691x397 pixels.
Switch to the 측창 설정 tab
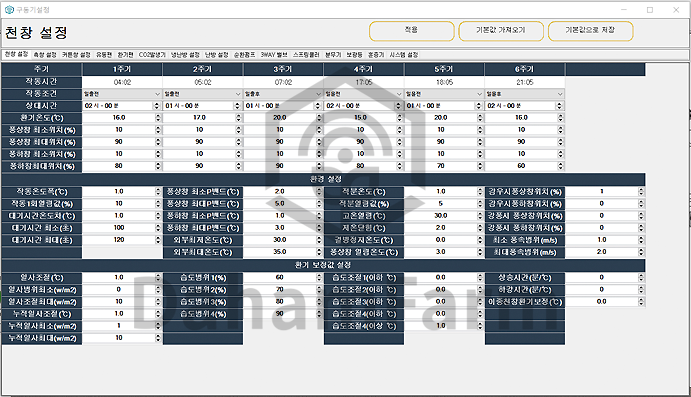coord(45,55)
